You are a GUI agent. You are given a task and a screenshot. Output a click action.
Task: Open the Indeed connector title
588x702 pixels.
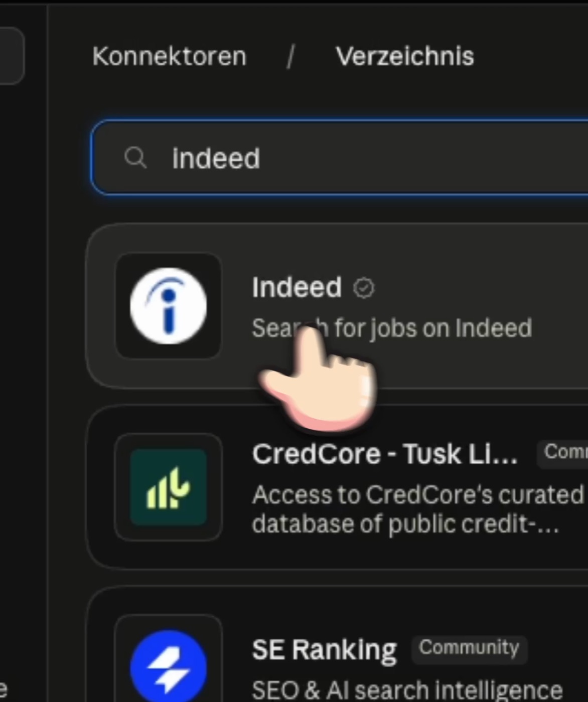point(297,287)
